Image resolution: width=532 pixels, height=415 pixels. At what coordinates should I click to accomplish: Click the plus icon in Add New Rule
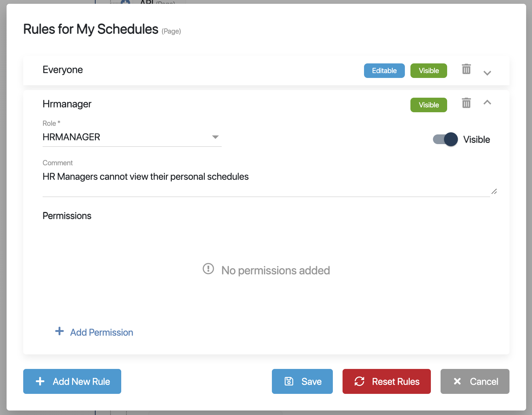[40, 381]
